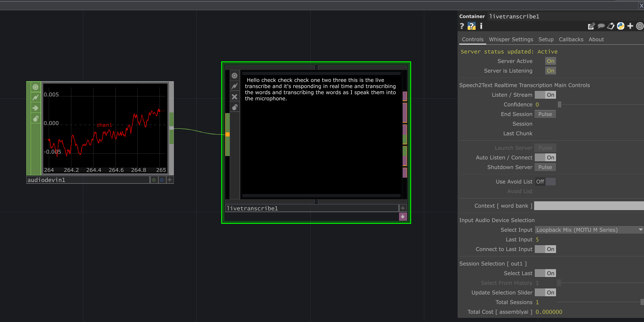The width and height of the screenshot is (644, 322).
Task: Open the Python help icon
Action: (x=471, y=26)
